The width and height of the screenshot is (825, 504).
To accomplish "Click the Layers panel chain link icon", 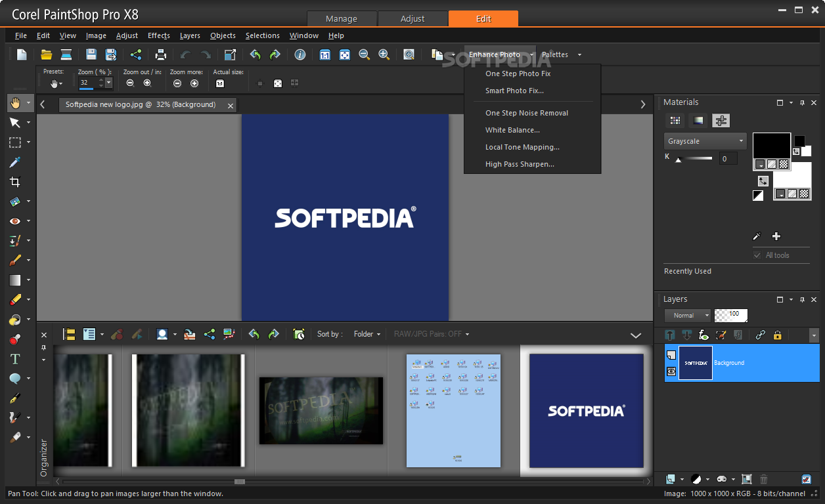I will [x=760, y=335].
